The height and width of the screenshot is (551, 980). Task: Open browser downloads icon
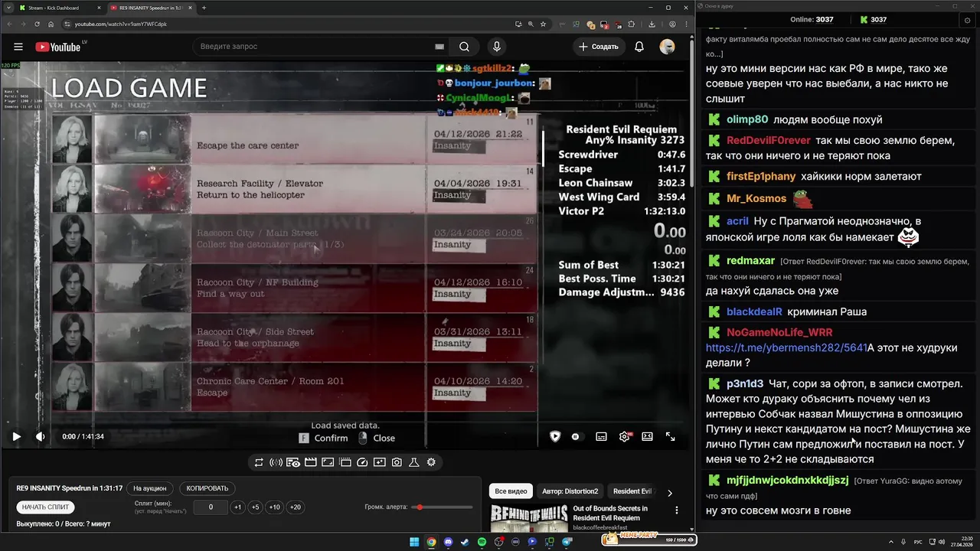(652, 24)
